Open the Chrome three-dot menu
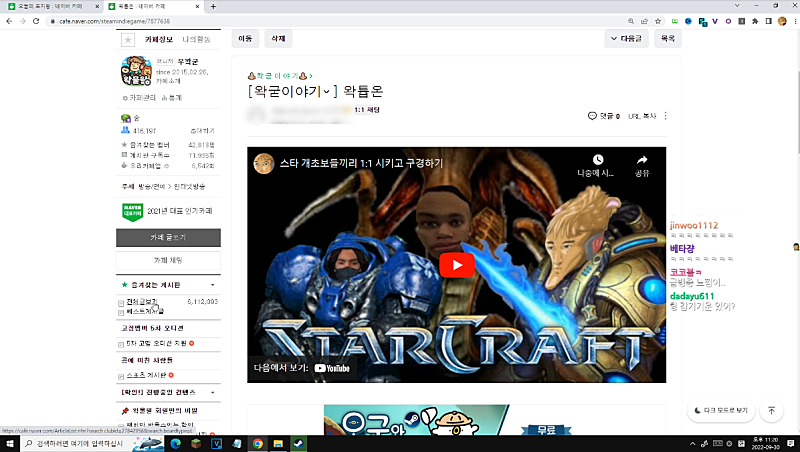 tap(795, 21)
